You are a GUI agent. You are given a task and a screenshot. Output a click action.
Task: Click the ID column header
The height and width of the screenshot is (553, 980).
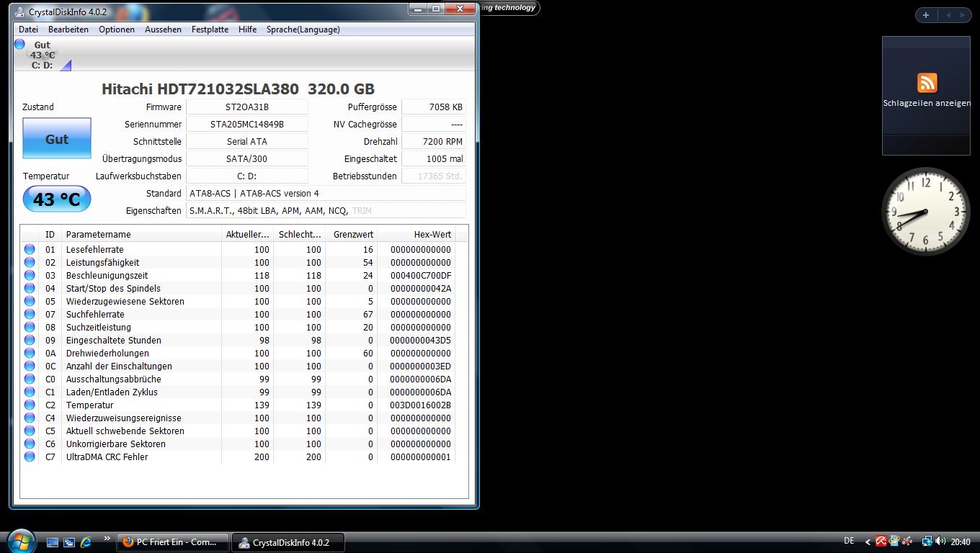coord(50,234)
